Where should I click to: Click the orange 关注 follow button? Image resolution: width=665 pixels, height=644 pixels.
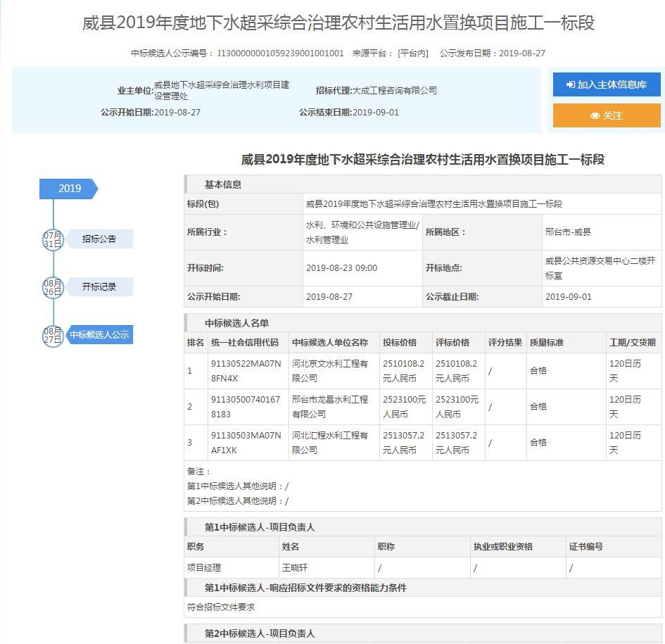(607, 115)
